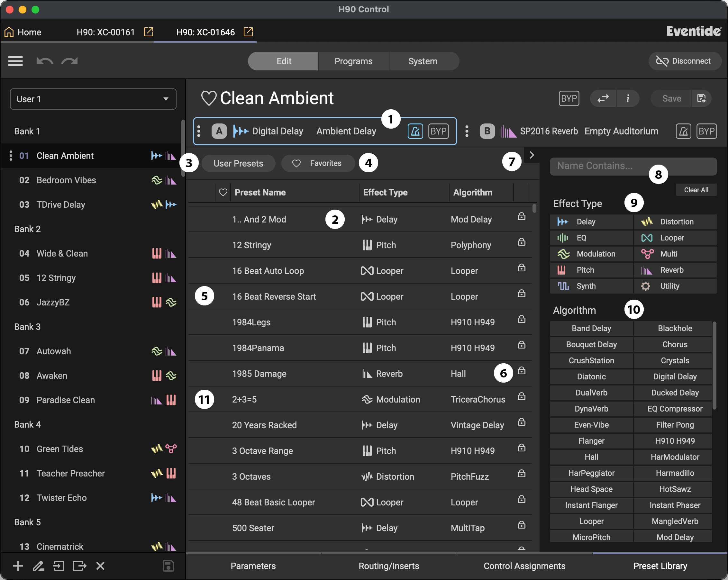728x580 pixels.
Task: Select the 2+3=5 preset row
Action: click(x=360, y=399)
